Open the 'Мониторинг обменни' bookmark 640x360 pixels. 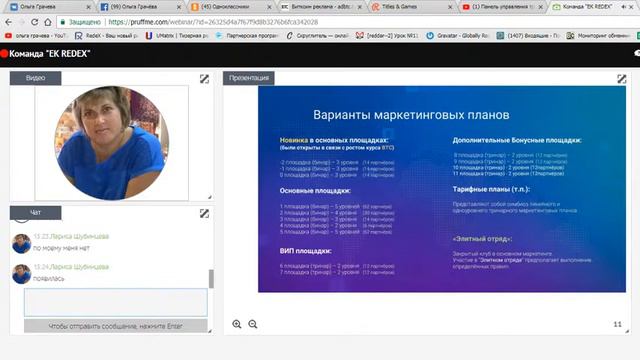(598, 36)
